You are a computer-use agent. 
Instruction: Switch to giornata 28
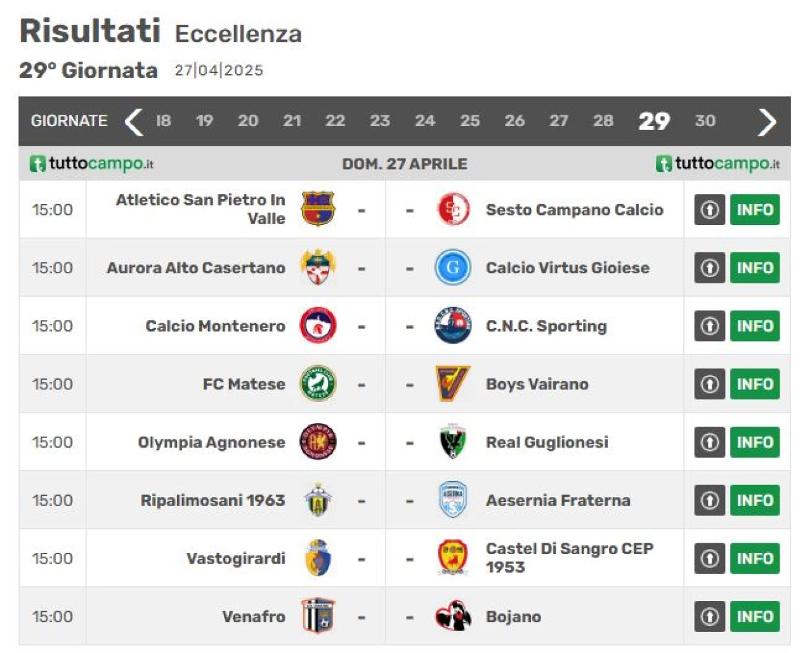pyautogui.click(x=603, y=120)
